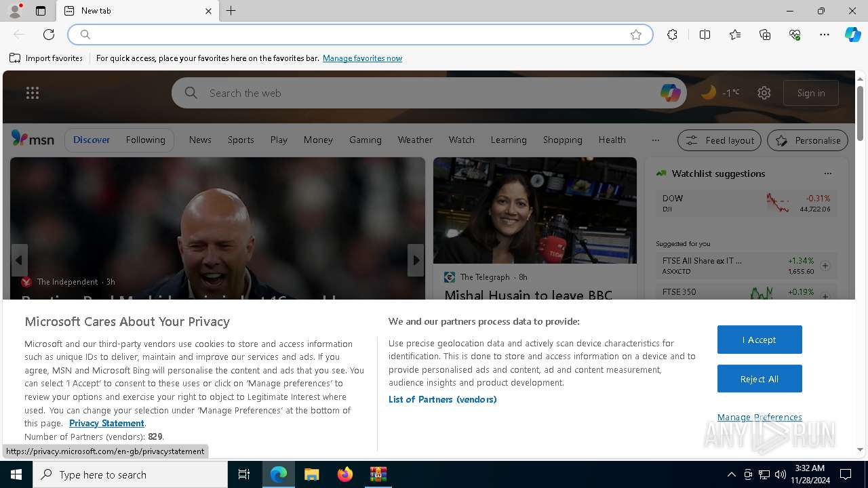The width and height of the screenshot is (868, 488).
Task: Switch to the Following tab
Action: pyautogui.click(x=145, y=140)
